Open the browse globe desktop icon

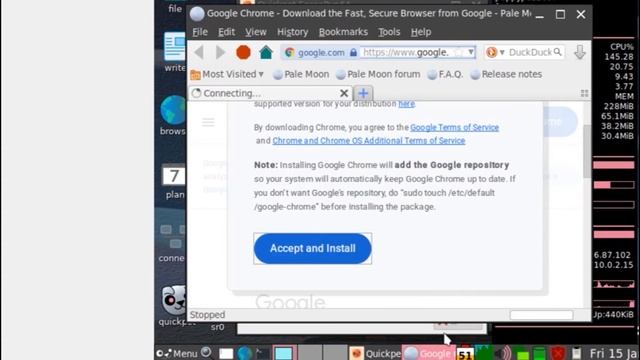click(x=173, y=116)
